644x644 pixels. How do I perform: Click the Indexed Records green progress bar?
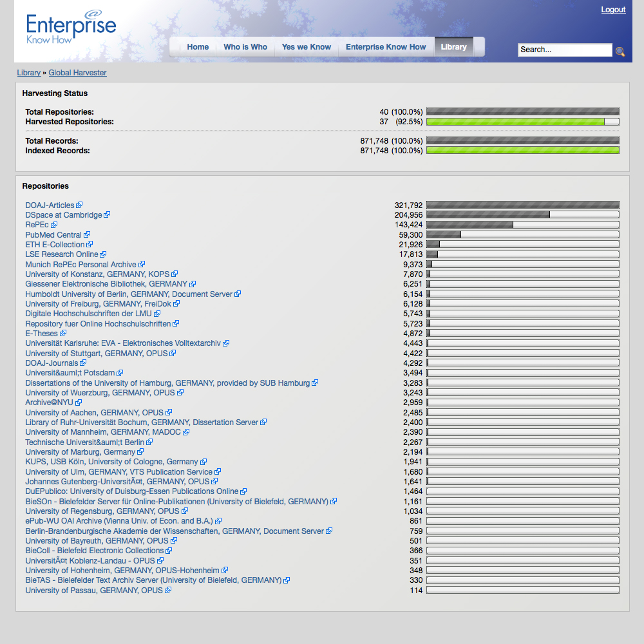(522, 150)
